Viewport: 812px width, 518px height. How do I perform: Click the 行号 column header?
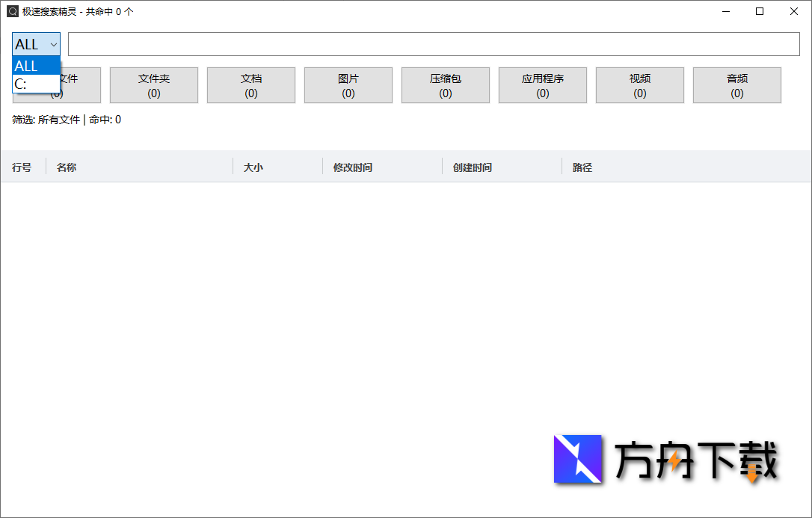click(21, 167)
